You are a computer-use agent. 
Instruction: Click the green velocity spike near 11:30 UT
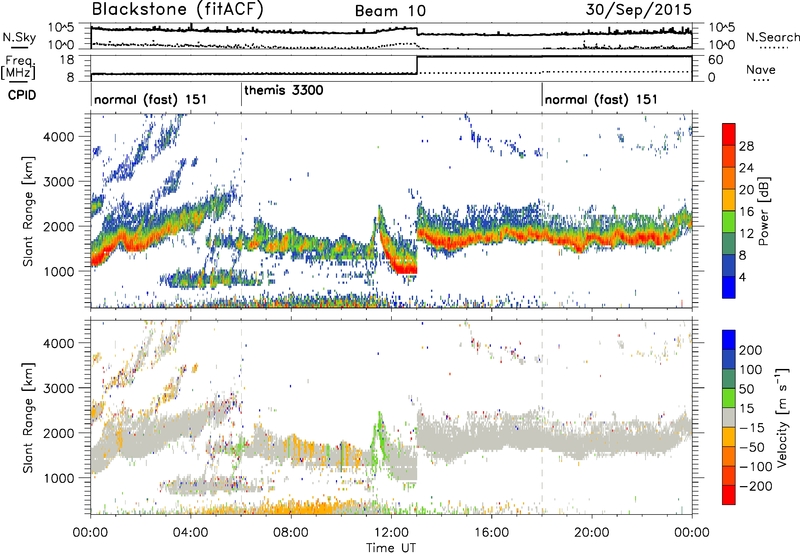tap(380, 434)
